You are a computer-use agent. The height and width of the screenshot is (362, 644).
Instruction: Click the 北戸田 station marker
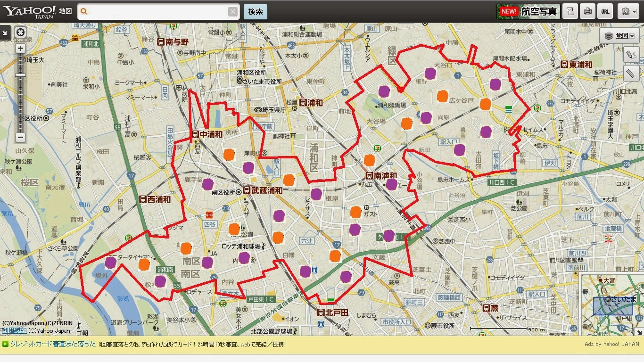pyautogui.click(x=332, y=312)
